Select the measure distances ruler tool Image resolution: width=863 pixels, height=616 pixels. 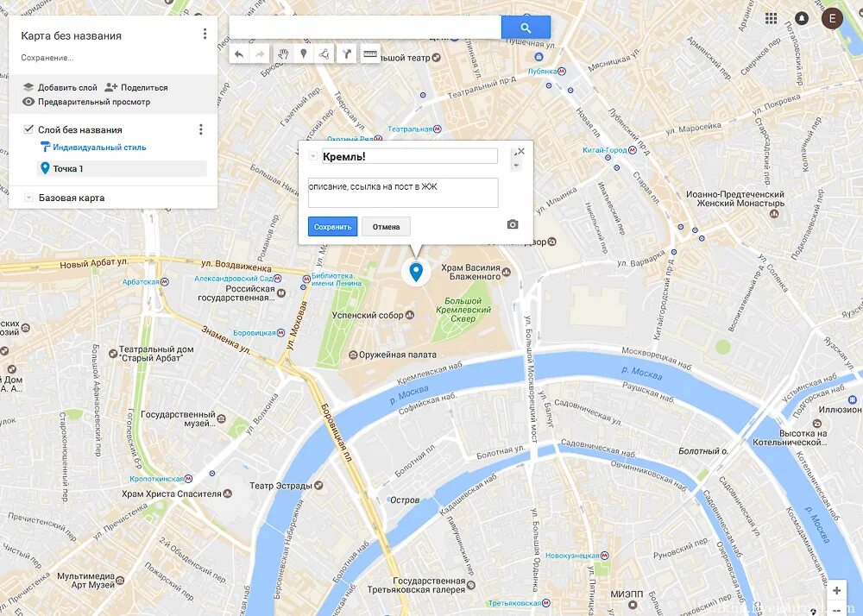(370, 53)
